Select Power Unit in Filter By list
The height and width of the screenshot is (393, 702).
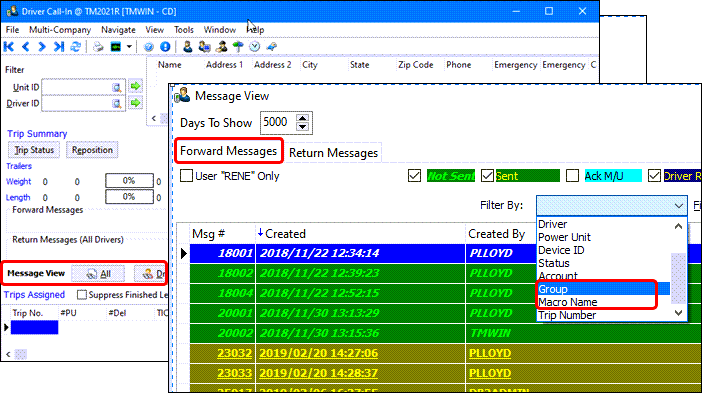[x=604, y=237]
